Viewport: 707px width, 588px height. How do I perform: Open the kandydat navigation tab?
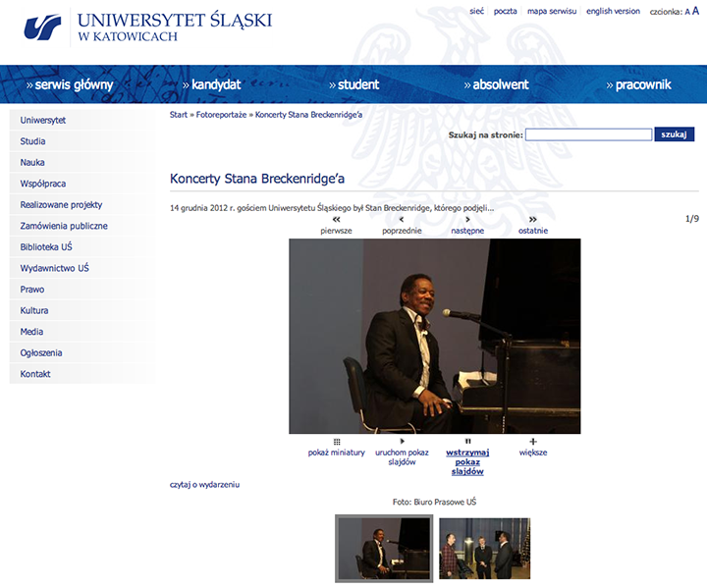click(x=212, y=84)
